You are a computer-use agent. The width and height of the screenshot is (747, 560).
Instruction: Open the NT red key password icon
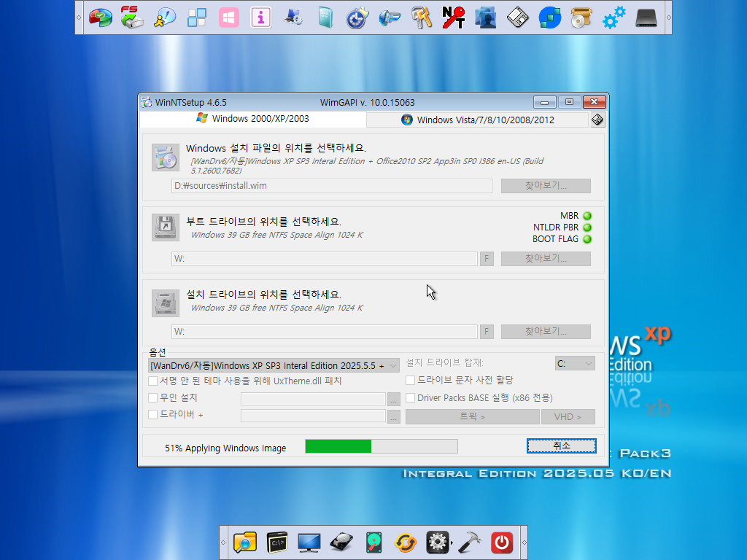click(x=453, y=17)
